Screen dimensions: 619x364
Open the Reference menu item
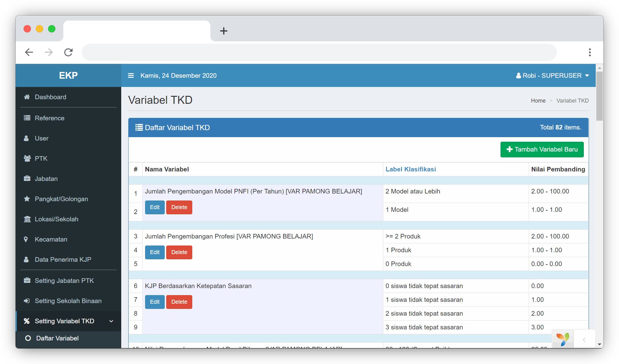tap(69, 118)
